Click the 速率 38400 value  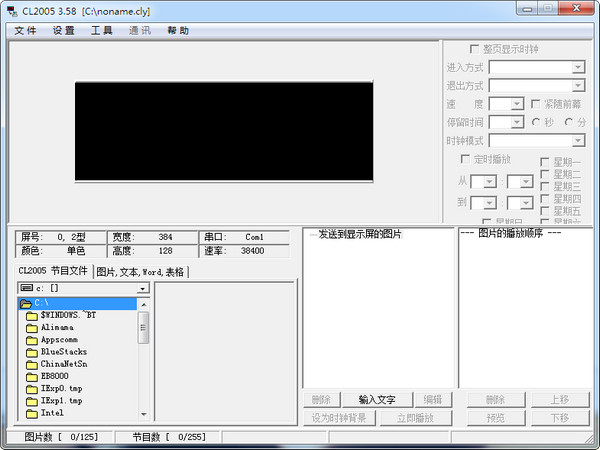253,251
